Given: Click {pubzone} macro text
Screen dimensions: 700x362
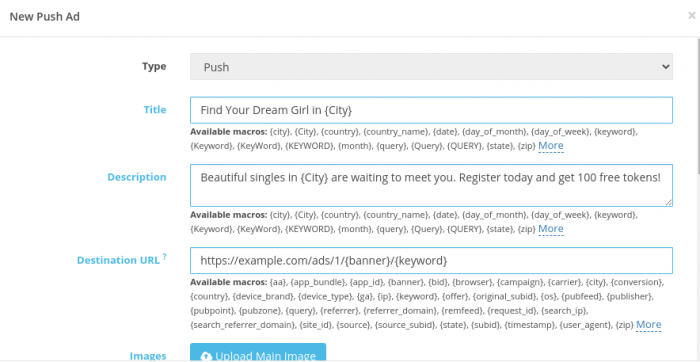Looking at the screenshot, I should 260,310.
